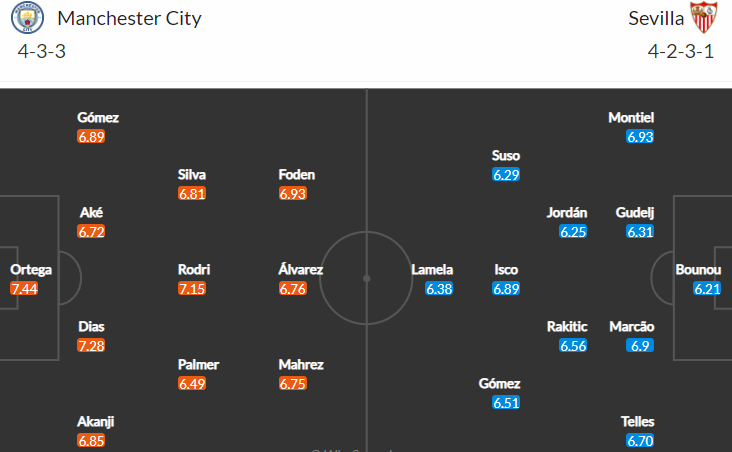Click Dias's 7.28 rating badge
This screenshot has height=452, width=732.
[x=91, y=346]
